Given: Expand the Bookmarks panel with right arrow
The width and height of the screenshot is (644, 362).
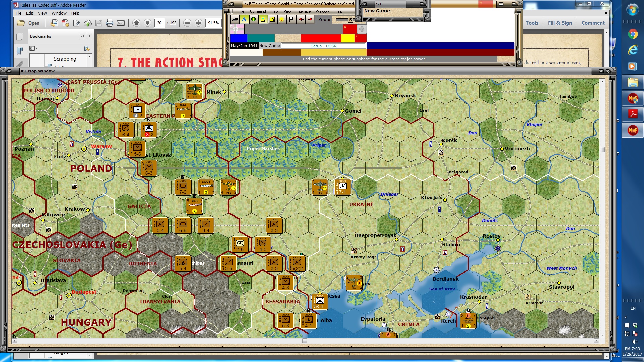Looking at the screenshot, I should click(x=90, y=36).
